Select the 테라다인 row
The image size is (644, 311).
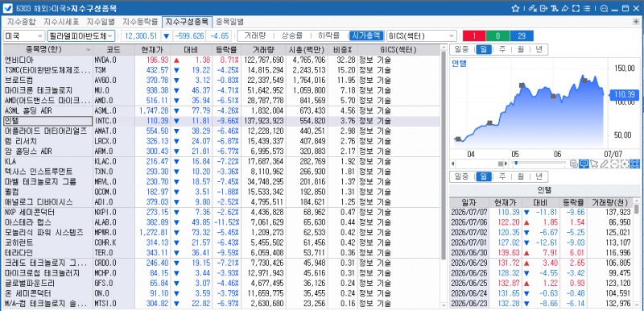(x=222, y=253)
